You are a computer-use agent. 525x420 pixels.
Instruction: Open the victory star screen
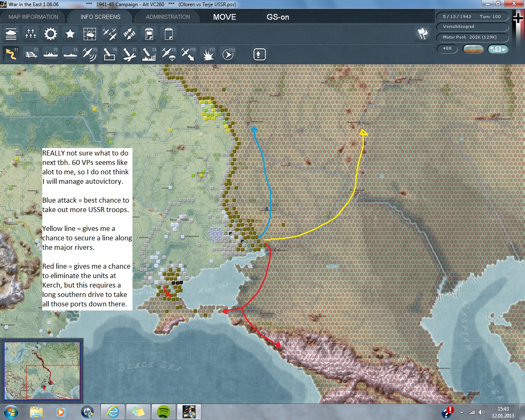click(70, 34)
